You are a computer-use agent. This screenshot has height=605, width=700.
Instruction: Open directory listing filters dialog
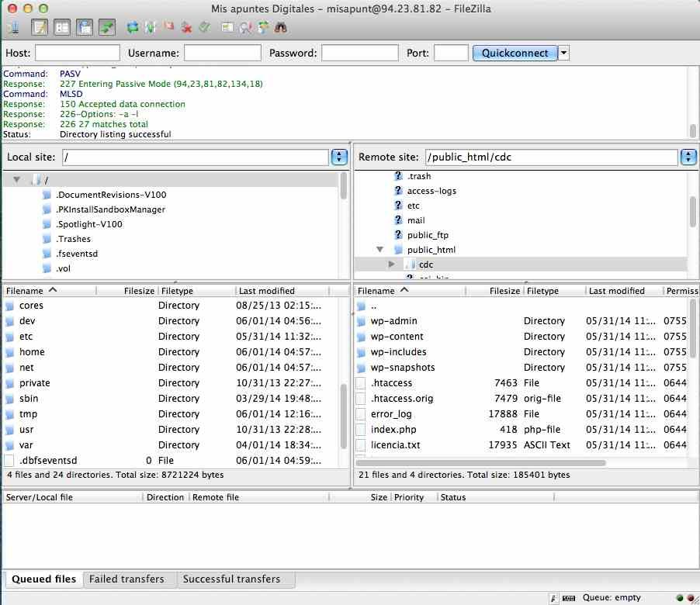[227, 28]
